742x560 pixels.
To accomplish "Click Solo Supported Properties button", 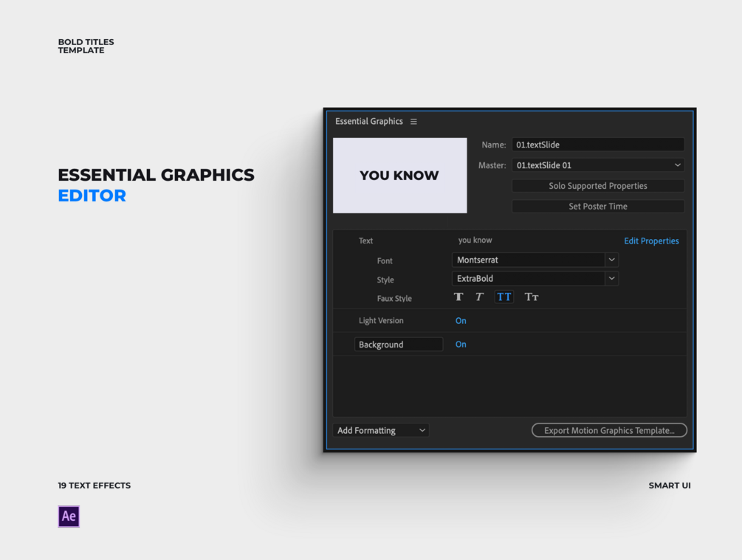I will click(598, 186).
